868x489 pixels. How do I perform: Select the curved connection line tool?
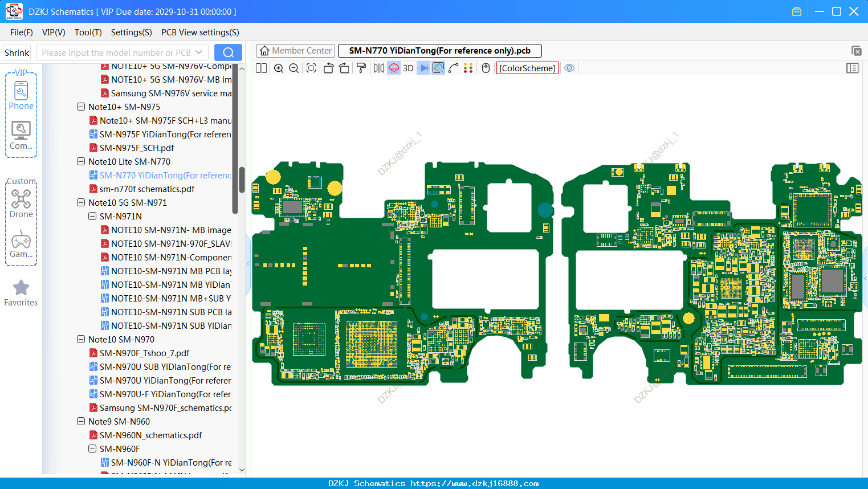(x=453, y=68)
